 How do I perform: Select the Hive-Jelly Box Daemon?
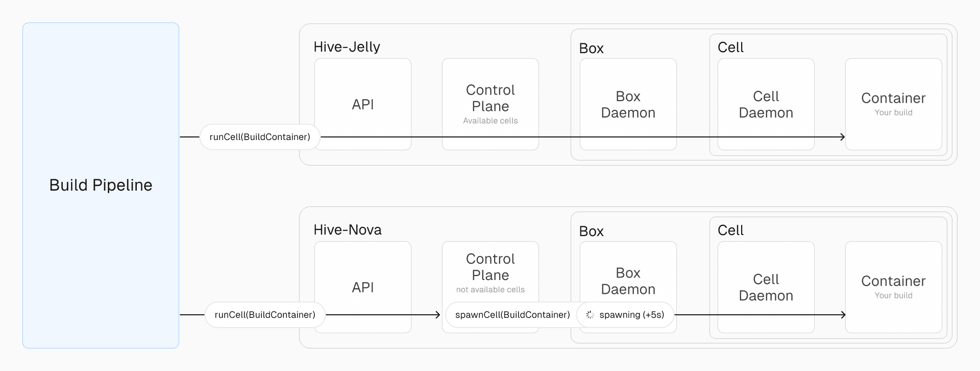click(628, 104)
